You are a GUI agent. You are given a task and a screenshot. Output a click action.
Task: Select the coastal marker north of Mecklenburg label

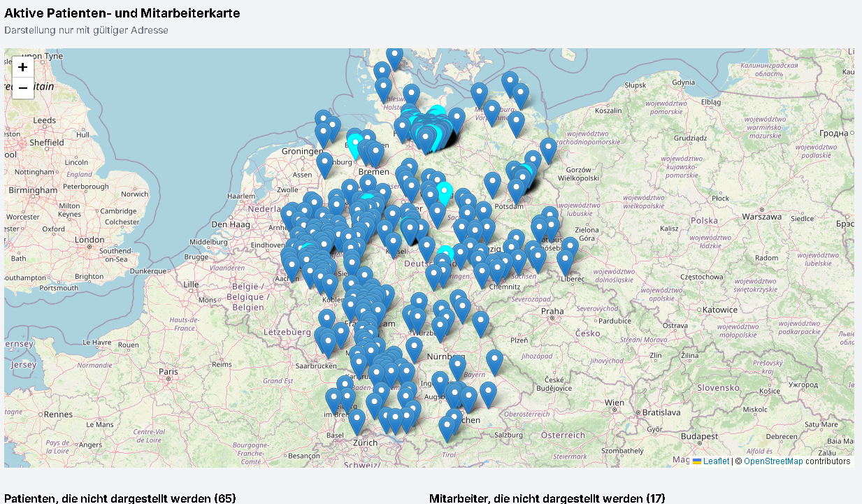coord(479,96)
